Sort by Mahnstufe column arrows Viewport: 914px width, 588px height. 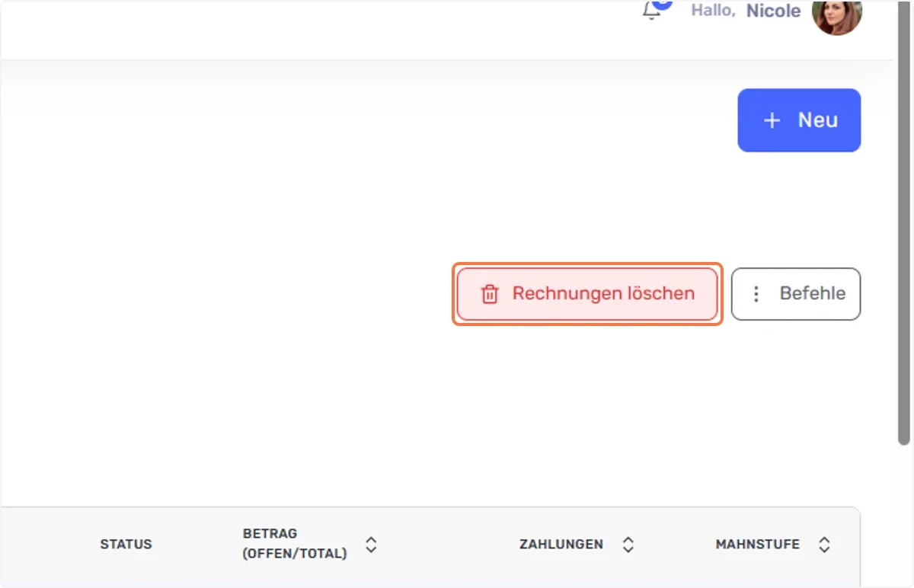coord(824,545)
